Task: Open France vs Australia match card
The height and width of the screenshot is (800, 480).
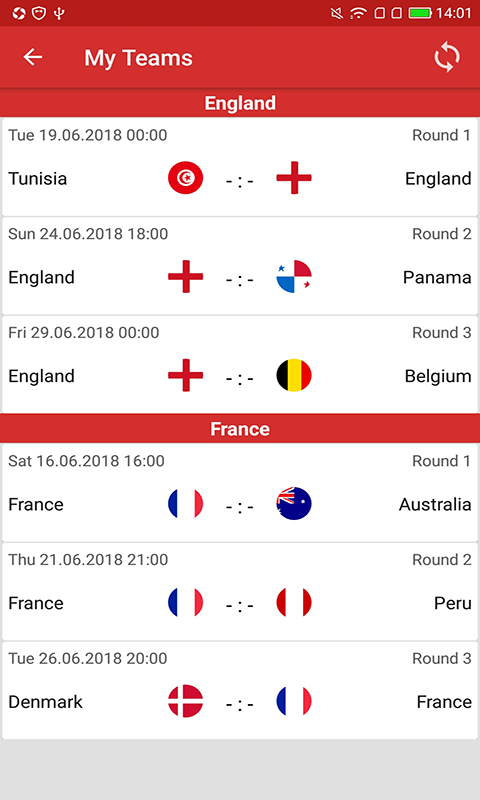Action: pos(240,492)
